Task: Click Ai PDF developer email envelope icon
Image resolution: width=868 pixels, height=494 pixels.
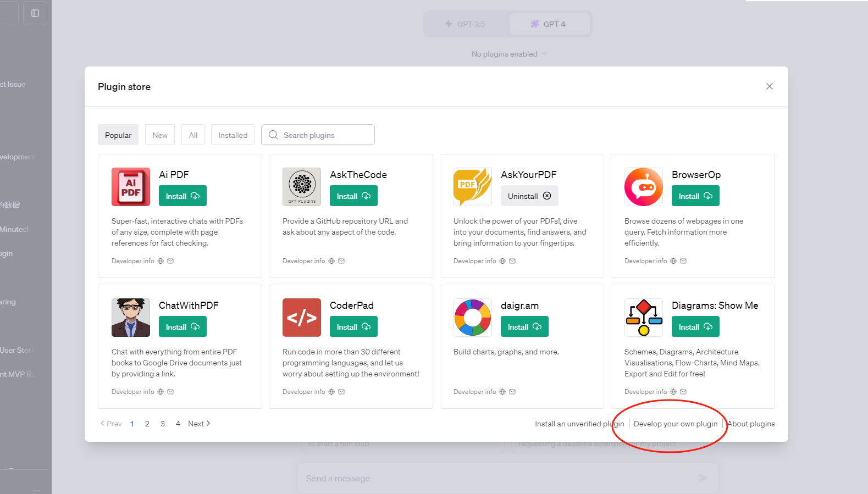Action: pyautogui.click(x=170, y=261)
